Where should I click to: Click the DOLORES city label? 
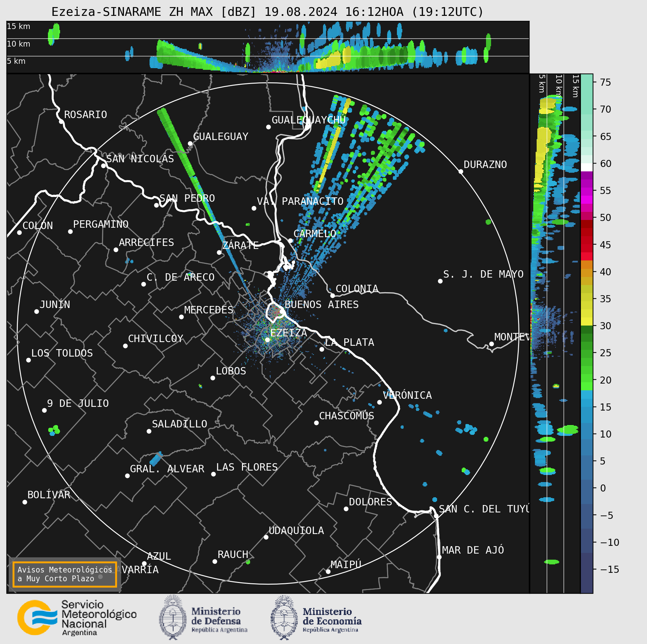370,502
